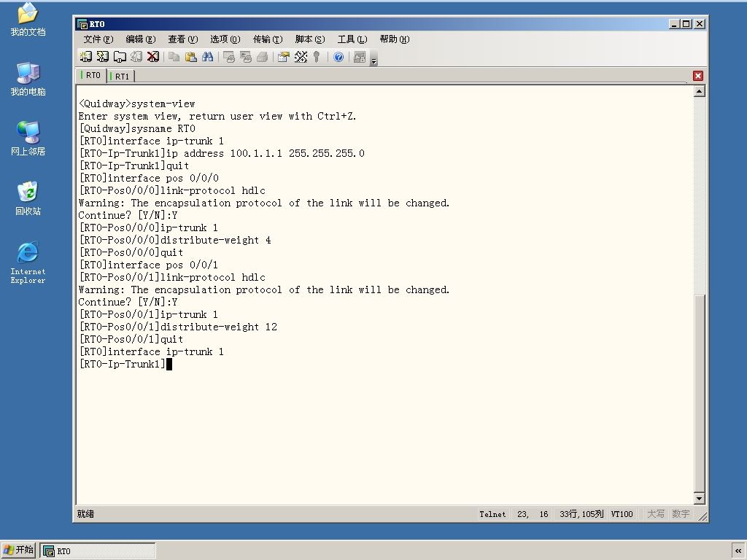
Task: Click the gray key public-key icon
Action: (317, 57)
